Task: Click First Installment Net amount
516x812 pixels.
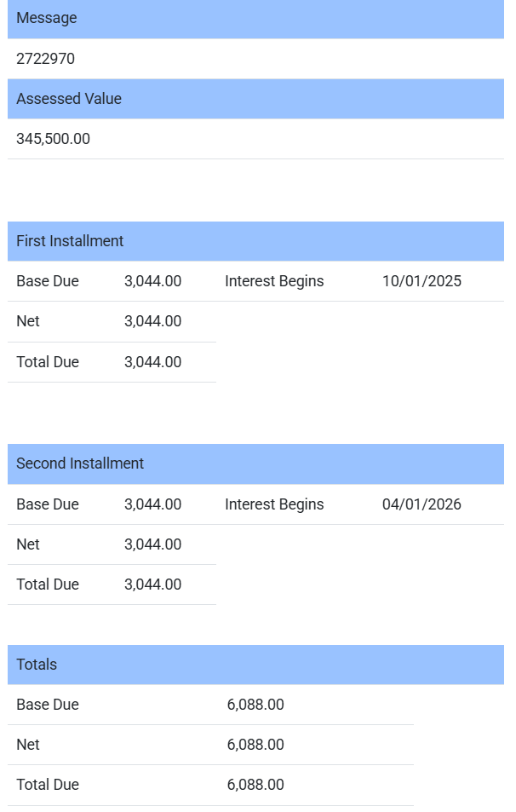Action: point(152,321)
